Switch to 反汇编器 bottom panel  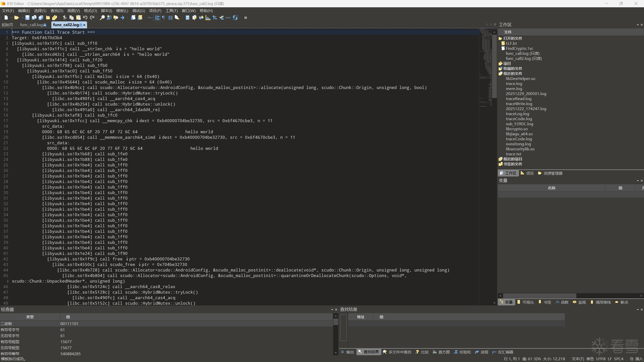pyautogui.click(x=503, y=352)
